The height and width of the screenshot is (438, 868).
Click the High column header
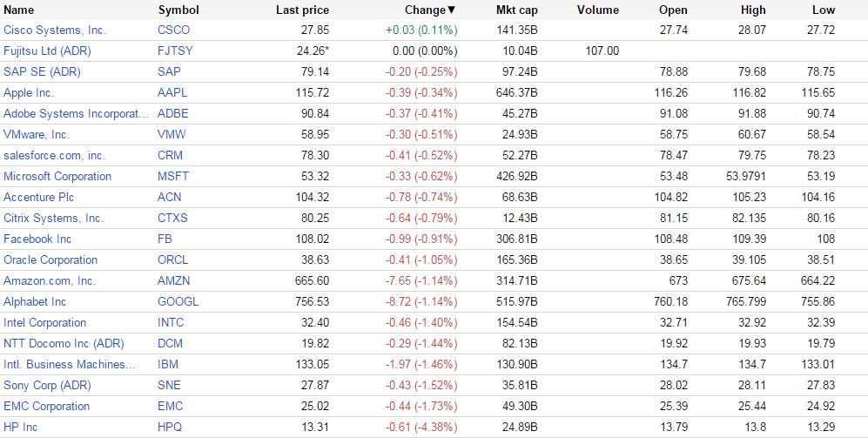pos(753,10)
